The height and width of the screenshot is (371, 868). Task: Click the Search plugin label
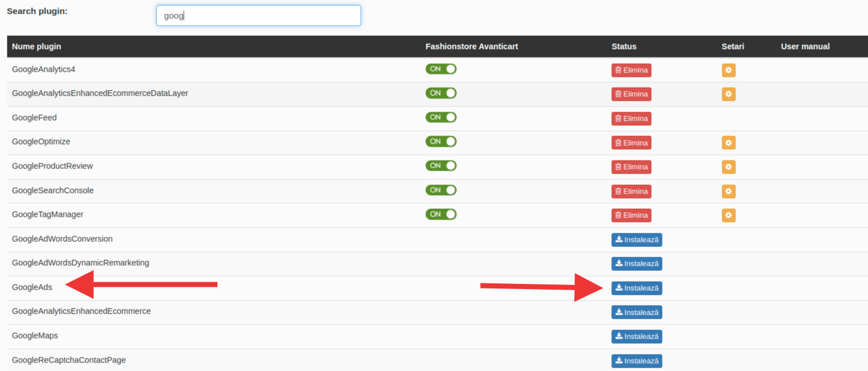pyautogui.click(x=37, y=11)
